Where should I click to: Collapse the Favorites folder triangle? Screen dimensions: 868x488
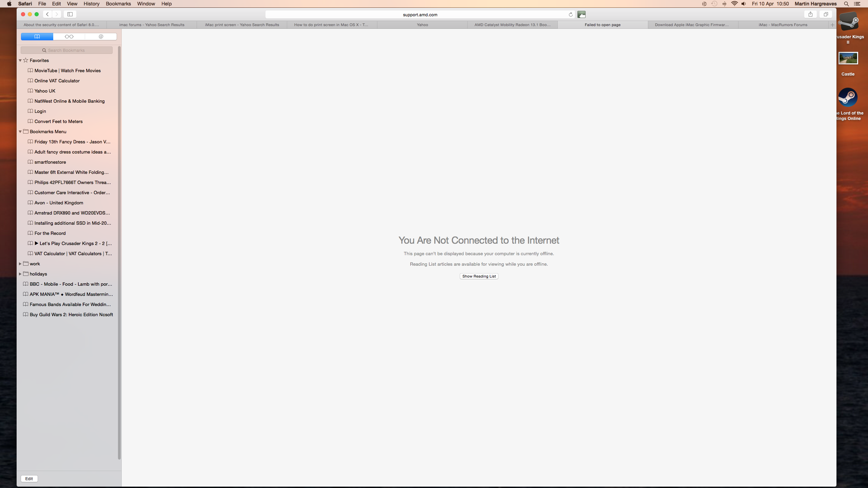coord(20,60)
